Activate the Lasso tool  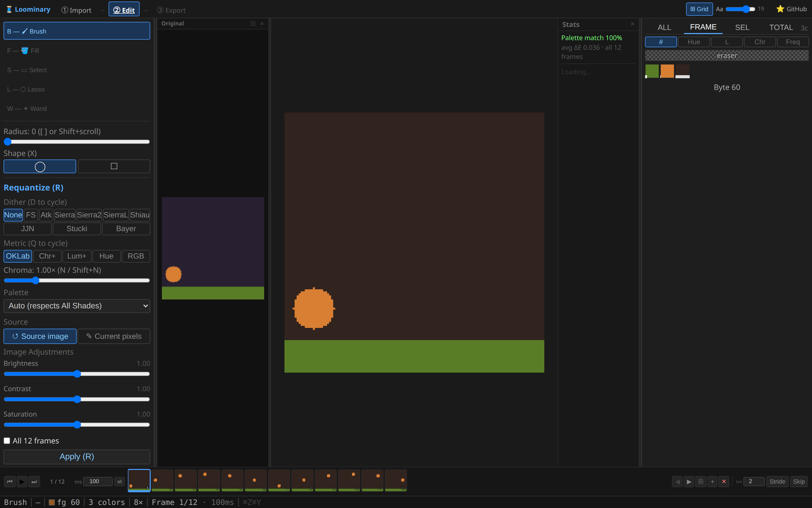(76, 89)
